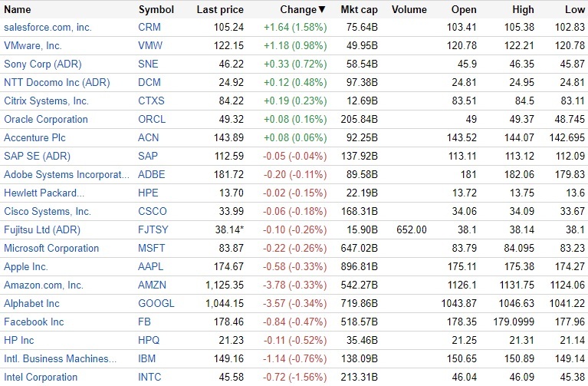This screenshot has height=386, width=588.
Task: Sort by the Symbol column header
Action: pos(156,10)
